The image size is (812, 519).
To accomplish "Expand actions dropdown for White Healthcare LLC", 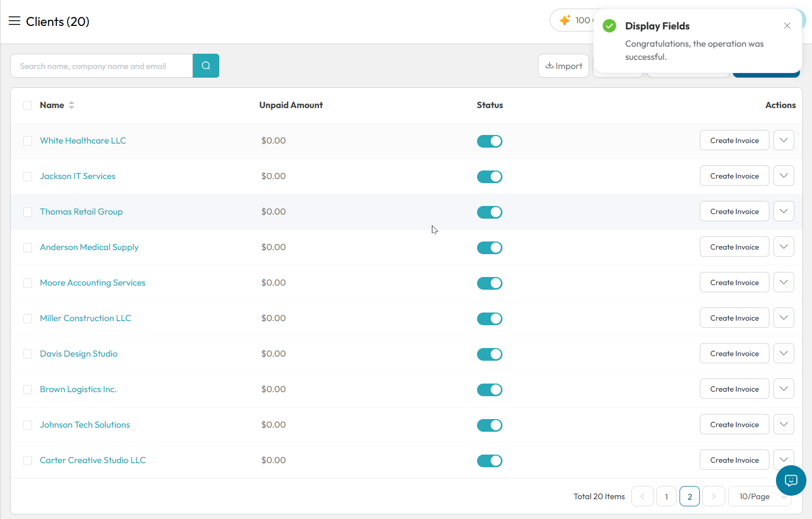I will point(784,141).
